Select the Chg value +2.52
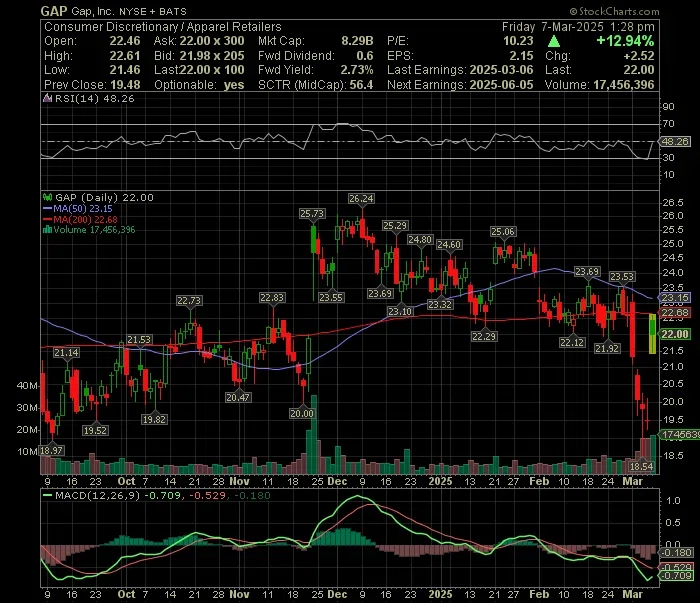The image size is (700, 603). tap(639, 56)
